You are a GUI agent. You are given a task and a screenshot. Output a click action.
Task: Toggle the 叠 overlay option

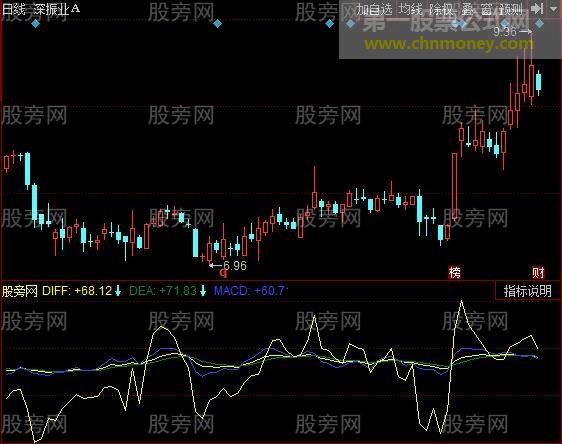click(467, 9)
